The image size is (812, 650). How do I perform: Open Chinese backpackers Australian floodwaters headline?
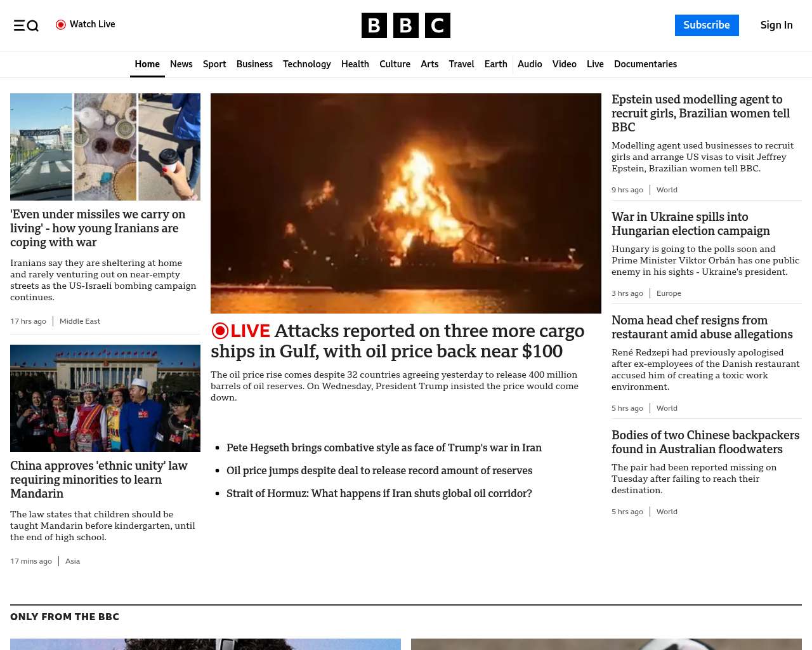705,442
